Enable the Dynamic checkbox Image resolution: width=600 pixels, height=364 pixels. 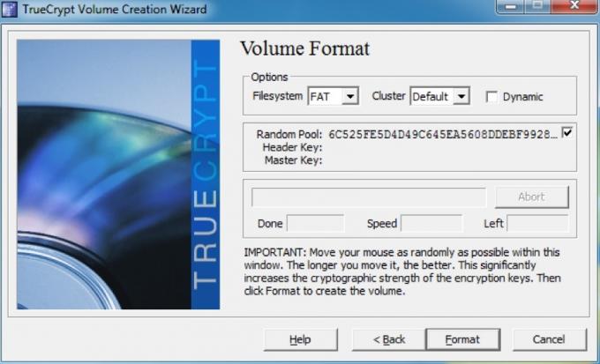point(491,97)
